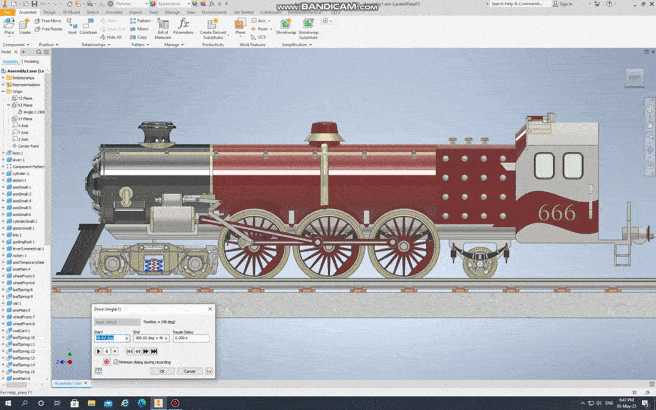
Task: Expand the Manage menu of the ribbon
Action: [174, 44]
